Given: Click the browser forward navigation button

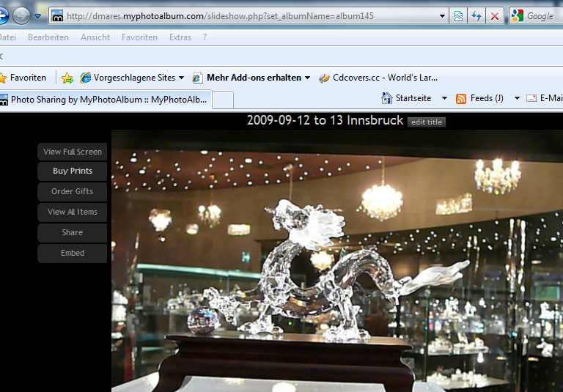Looking at the screenshot, I should (21, 15).
